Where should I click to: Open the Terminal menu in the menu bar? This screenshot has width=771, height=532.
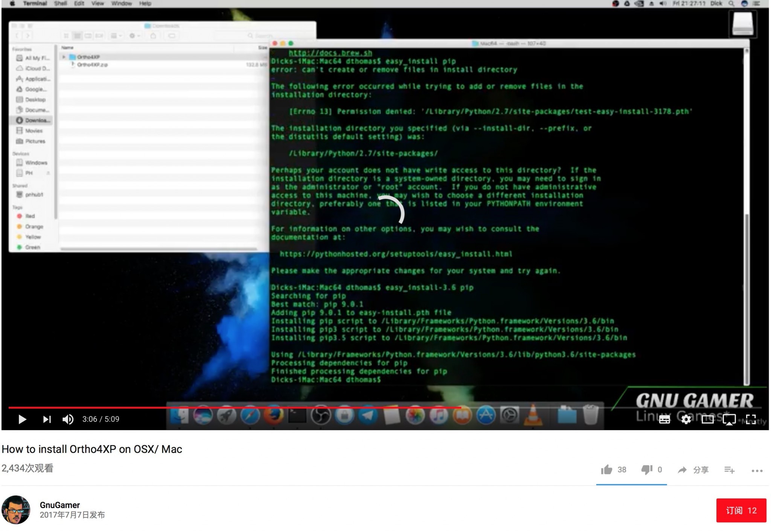click(x=35, y=3)
